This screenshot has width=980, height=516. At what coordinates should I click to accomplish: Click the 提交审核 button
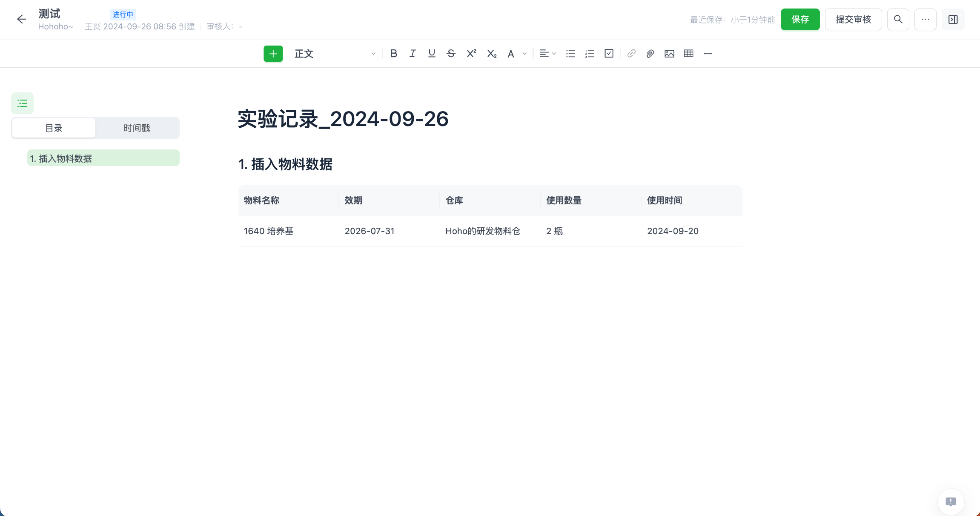[x=853, y=20]
